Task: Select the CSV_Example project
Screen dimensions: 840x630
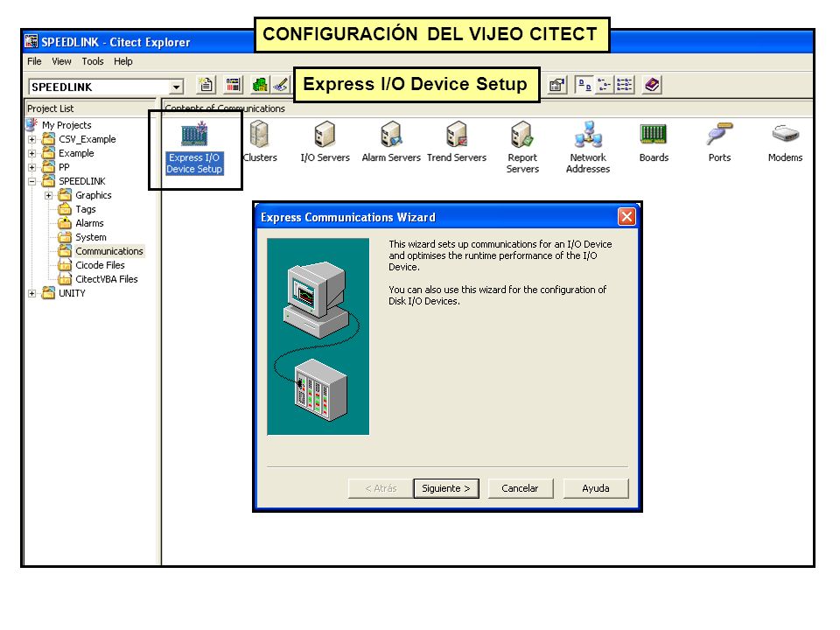Action: pos(87,139)
